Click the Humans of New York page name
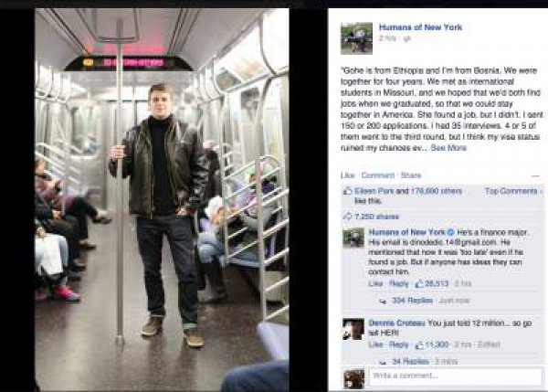The image size is (548, 392). pos(420,27)
